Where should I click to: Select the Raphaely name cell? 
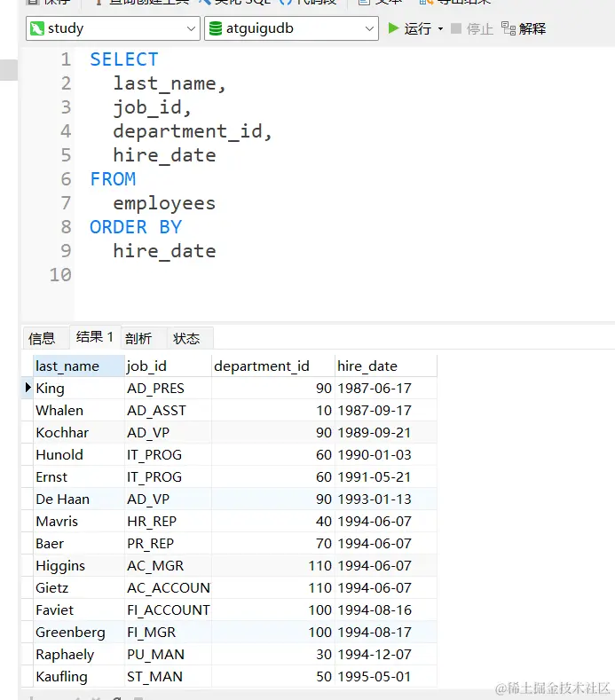tap(79, 655)
